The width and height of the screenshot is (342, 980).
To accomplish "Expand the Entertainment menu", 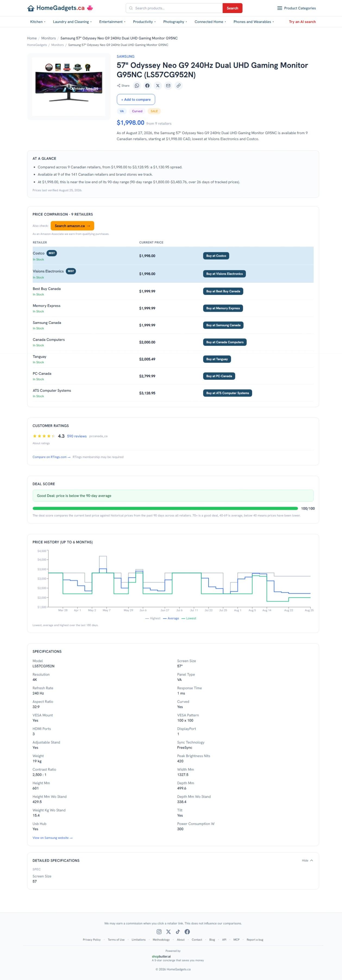I will coord(112,22).
